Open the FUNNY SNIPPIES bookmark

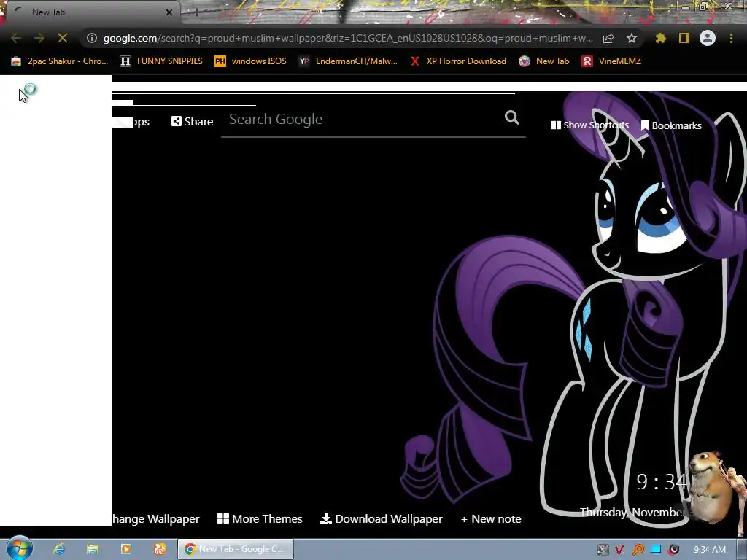[x=161, y=61]
